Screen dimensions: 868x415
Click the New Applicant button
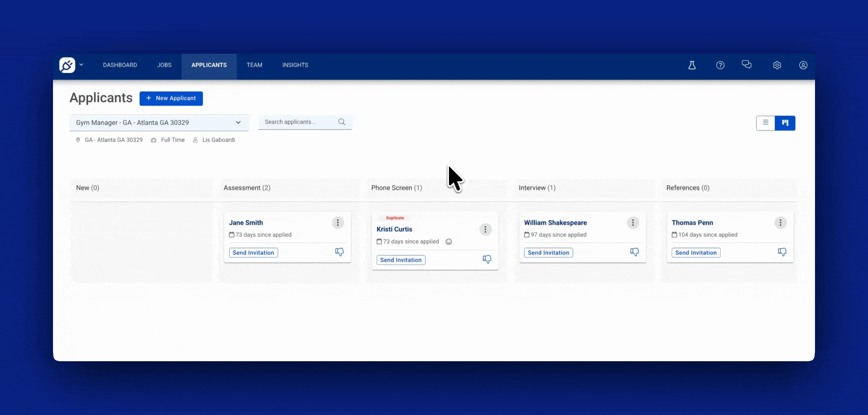point(171,98)
